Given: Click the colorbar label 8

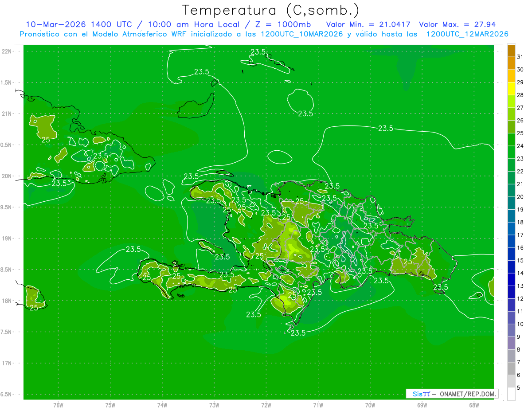Looking at the screenshot, I should pyautogui.click(x=519, y=350).
